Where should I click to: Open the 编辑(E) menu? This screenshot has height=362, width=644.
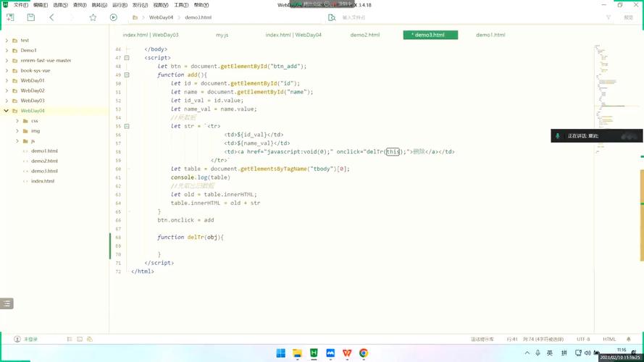coord(41,5)
